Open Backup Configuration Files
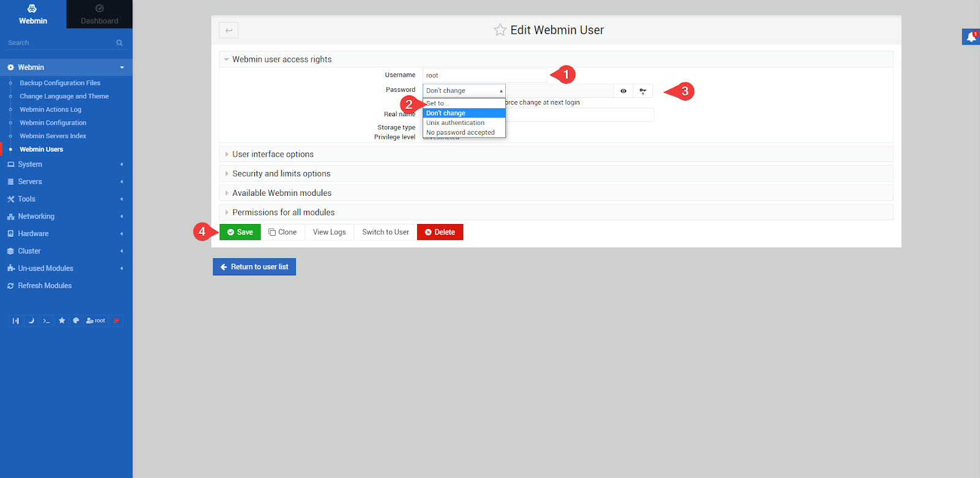Image resolution: width=980 pixels, height=478 pixels. click(x=60, y=83)
